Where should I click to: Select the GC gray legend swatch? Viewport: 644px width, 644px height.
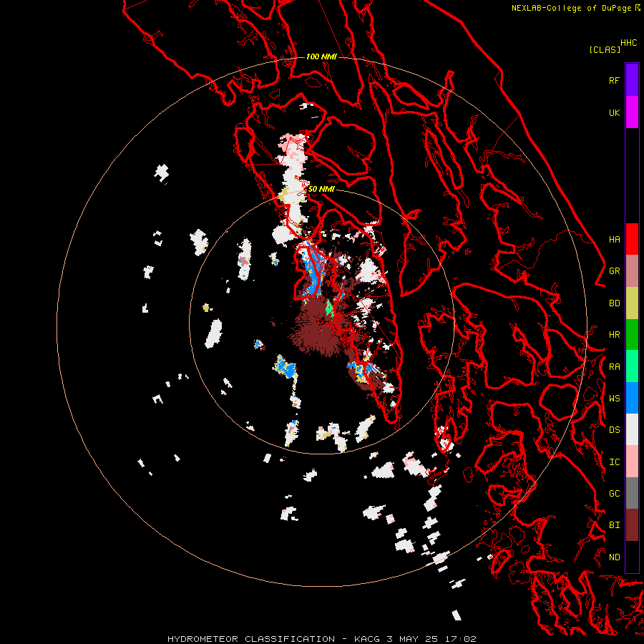[x=632, y=493]
